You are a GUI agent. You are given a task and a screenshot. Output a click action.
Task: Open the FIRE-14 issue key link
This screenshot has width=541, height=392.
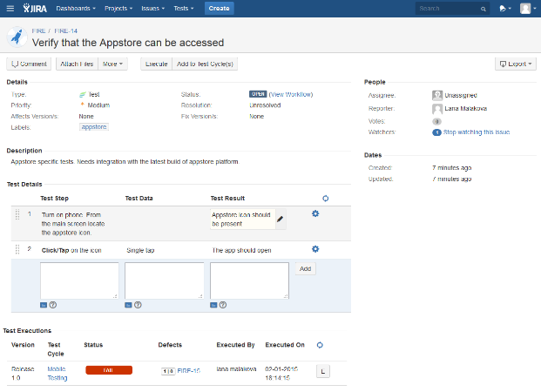(66, 31)
